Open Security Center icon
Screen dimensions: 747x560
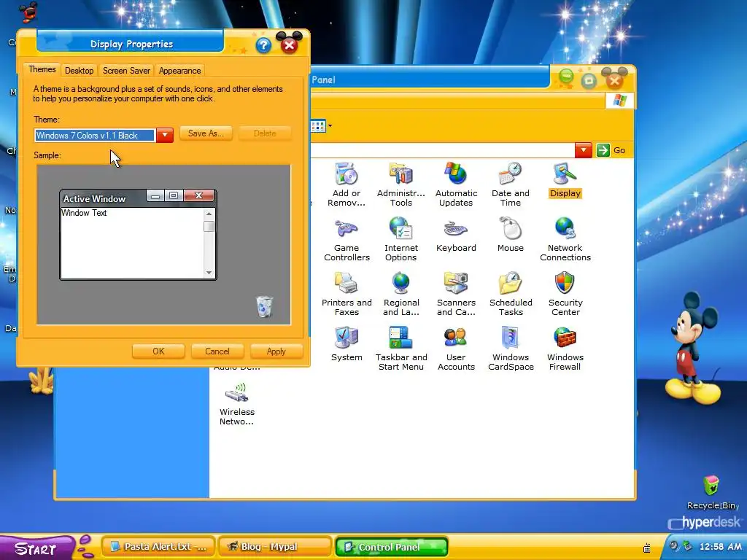[x=565, y=293]
